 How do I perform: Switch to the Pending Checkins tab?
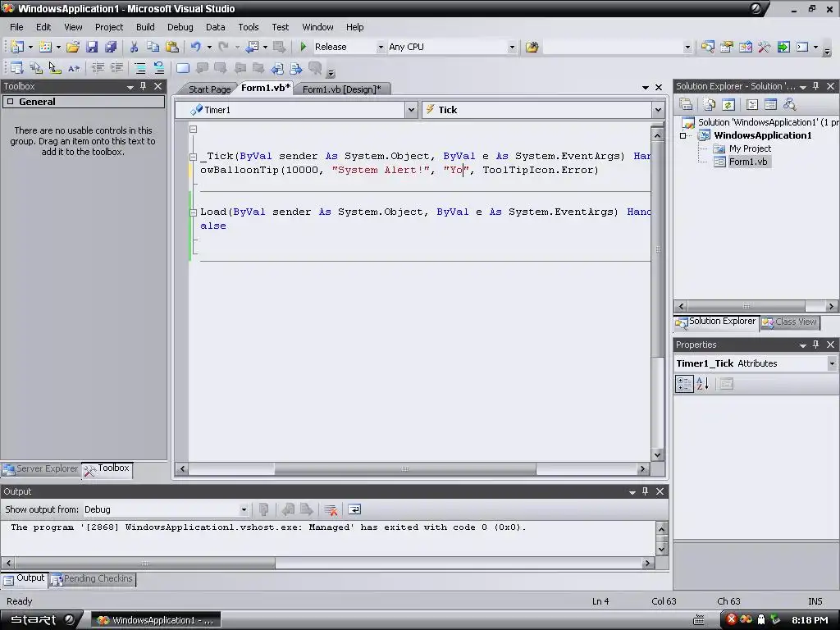92,579
